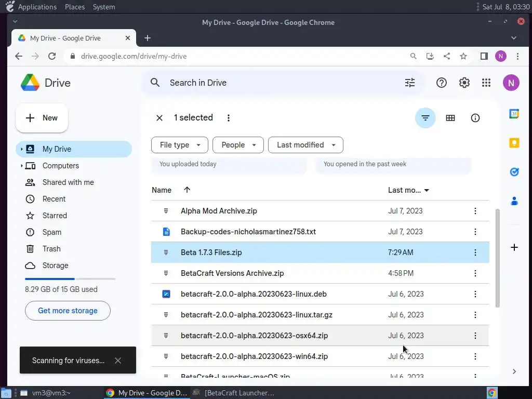Close the My Drive browser tab
The height and width of the screenshot is (399, 532).
point(128,38)
